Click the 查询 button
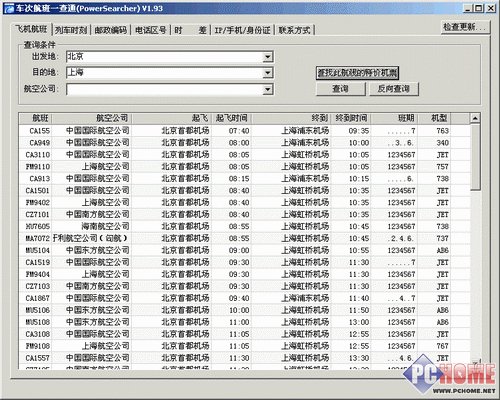The image size is (500, 400). 340,89
